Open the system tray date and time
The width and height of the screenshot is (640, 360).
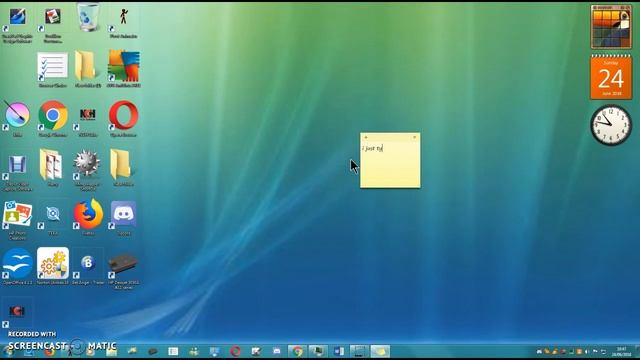point(622,352)
